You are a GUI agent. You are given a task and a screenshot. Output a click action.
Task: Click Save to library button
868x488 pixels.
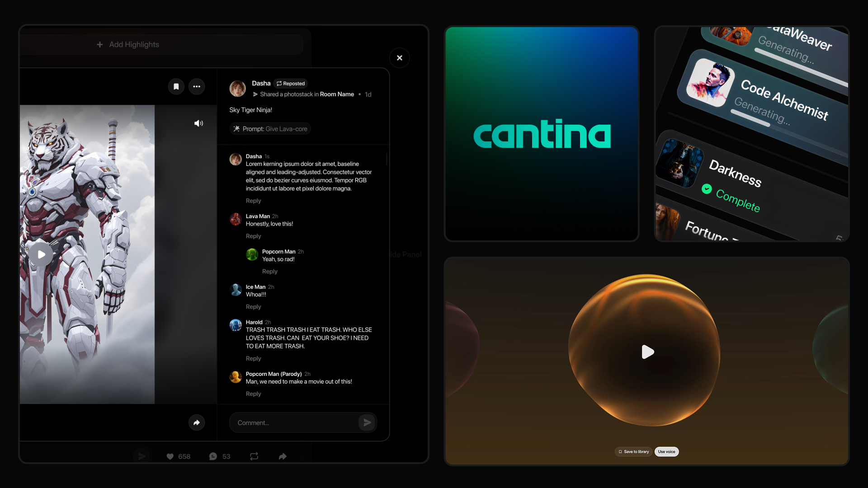click(x=633, y=451)
